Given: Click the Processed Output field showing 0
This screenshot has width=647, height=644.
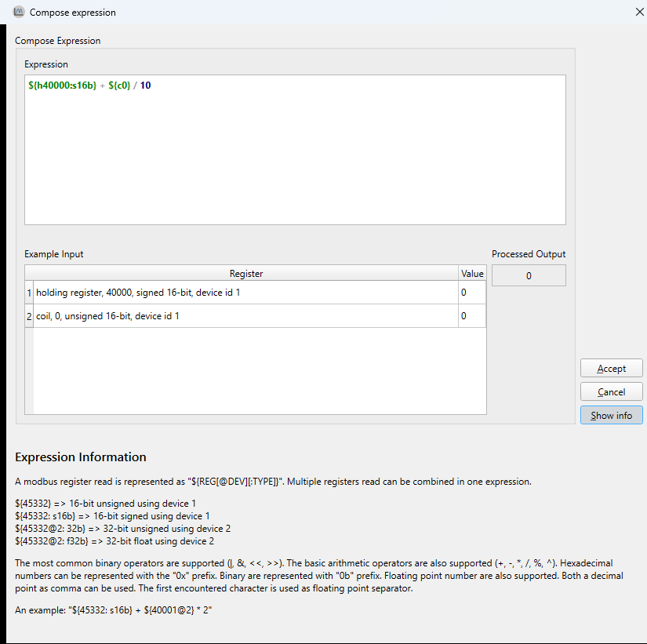Looking at the screenshot, I should pyautogui.click(x=529, y=276).
